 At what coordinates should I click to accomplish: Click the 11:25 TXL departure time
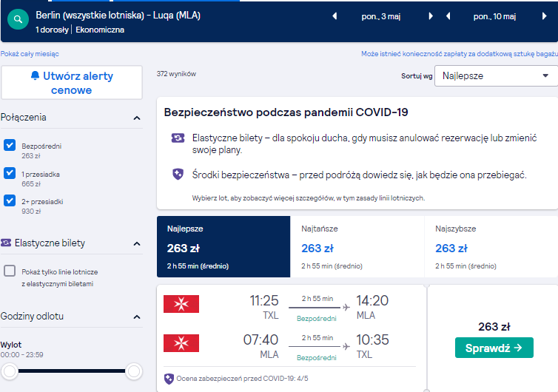263,300
